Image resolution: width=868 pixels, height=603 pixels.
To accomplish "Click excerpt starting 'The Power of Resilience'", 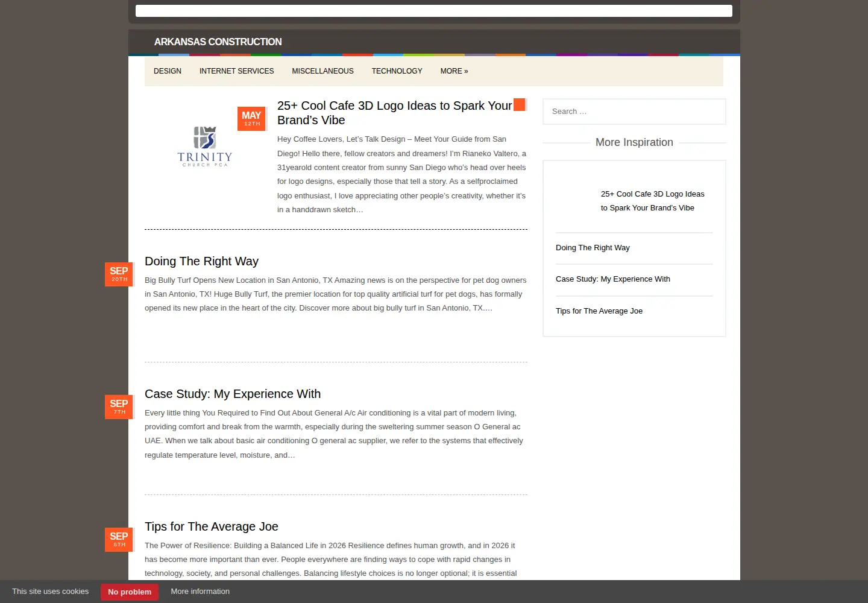I will (x=331, y=560).
